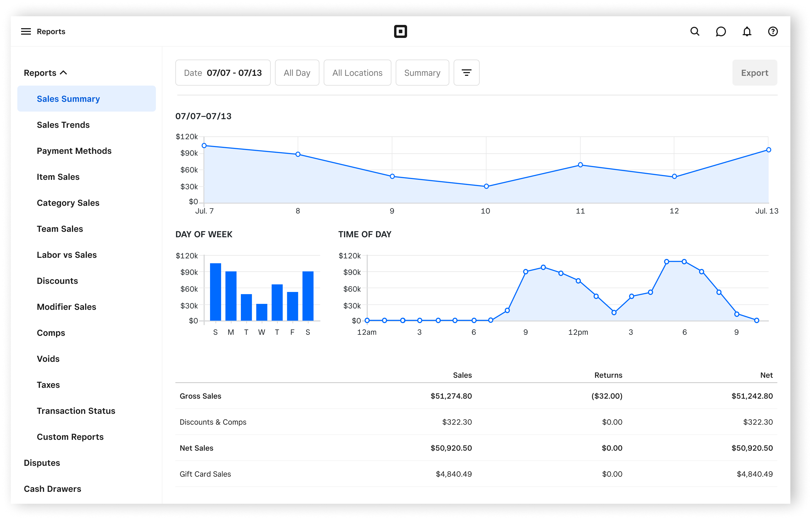Open the Summary view dropdown
Screen dimensions: 812x520
point(422,73)
